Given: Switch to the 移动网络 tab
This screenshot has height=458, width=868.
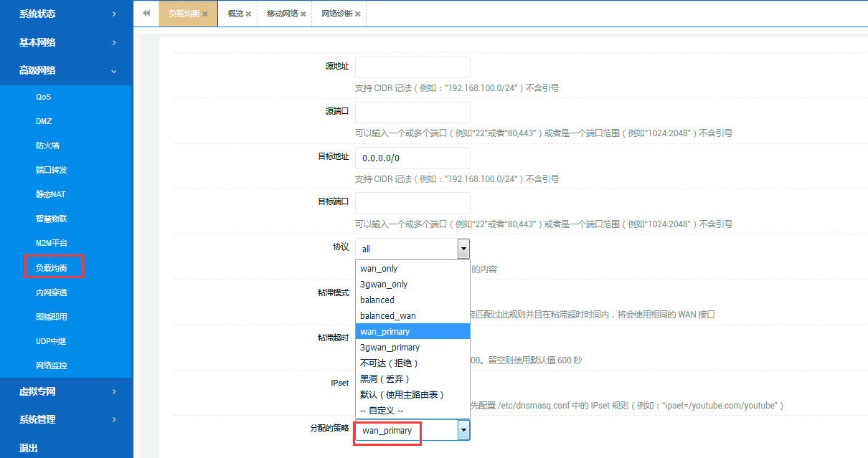Looking at the screenshot, I should coord(282,14).
